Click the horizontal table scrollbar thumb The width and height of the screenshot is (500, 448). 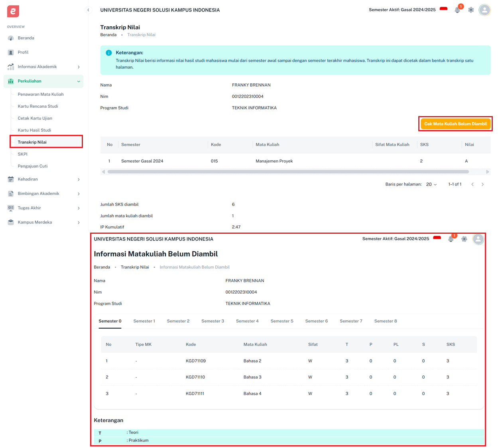click(288, 172)
